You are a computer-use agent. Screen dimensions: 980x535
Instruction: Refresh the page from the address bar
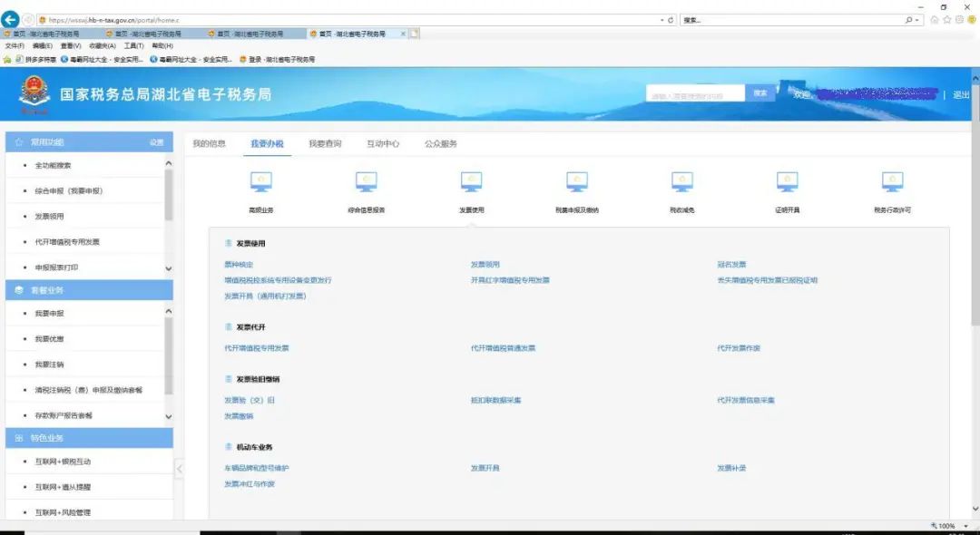[671, 20]
